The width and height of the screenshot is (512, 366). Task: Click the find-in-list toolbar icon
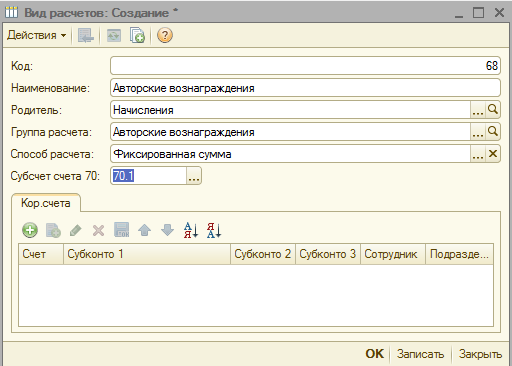86,35
